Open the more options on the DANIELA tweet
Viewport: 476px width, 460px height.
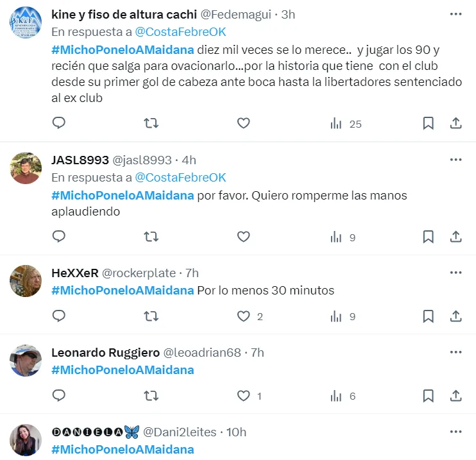click(x=455, y=432)
